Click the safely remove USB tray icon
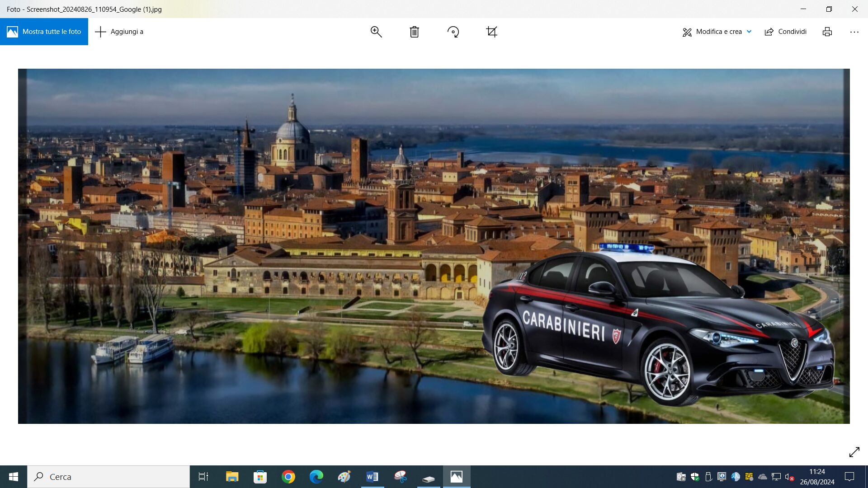The height and width of the screenshot is (488, 868). coord(708,477)
